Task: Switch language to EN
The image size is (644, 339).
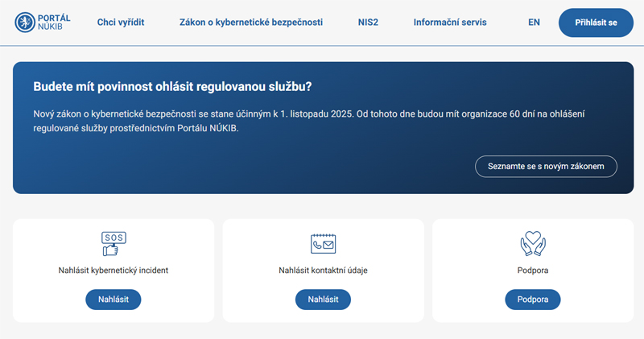Action: pyautogui.click(x=534, y=23)
